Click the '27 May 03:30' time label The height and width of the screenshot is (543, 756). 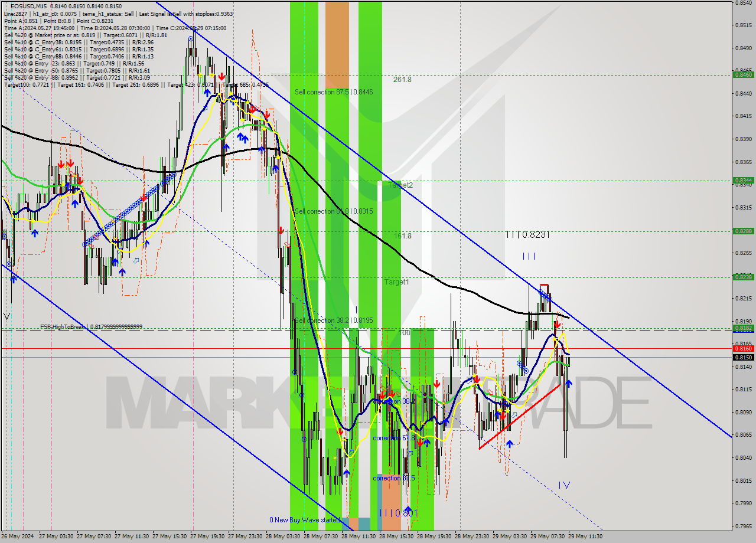[56, 537]
